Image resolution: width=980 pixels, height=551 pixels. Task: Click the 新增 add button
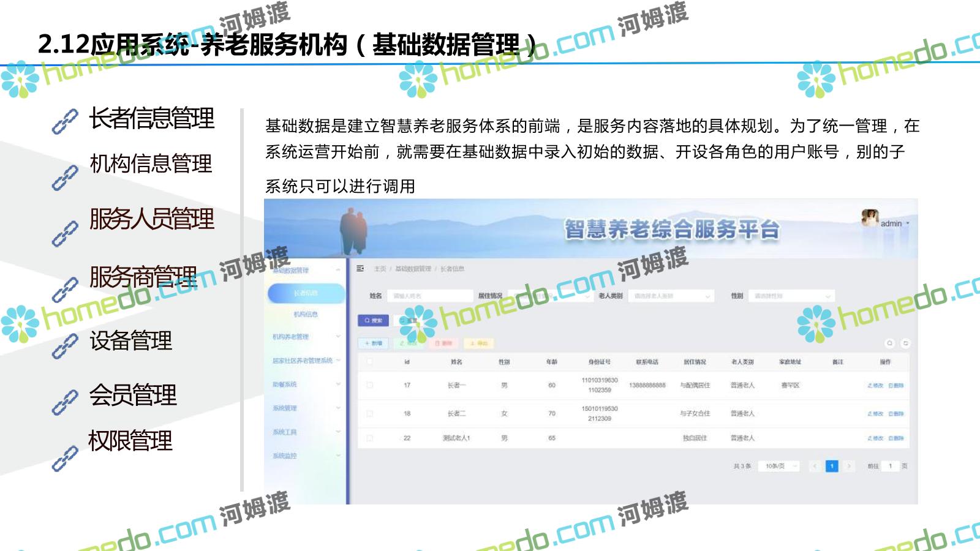coord(373,343)
